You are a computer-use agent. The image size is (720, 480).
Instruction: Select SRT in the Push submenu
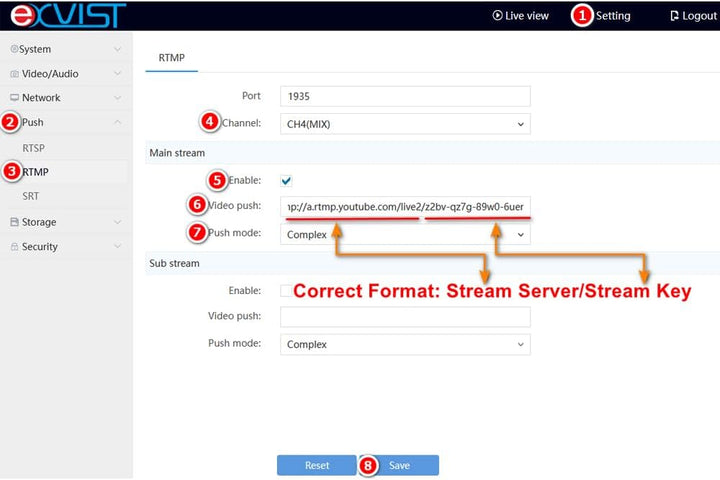click(31, 196)
